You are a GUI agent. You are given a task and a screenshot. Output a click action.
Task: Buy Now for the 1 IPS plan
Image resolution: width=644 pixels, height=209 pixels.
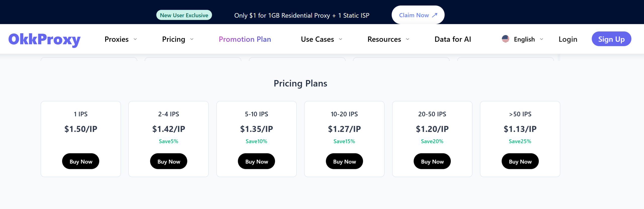pyautogui.click(x=80, y=161)
